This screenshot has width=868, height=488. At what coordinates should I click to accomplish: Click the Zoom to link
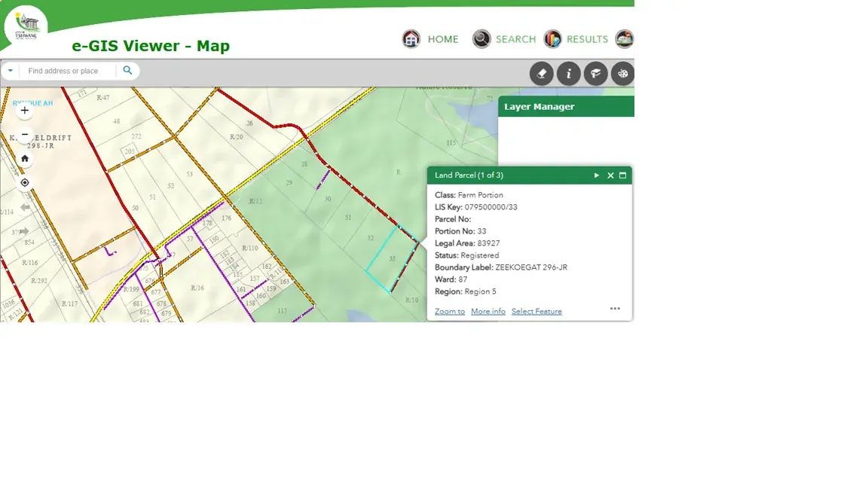[450, 312]
